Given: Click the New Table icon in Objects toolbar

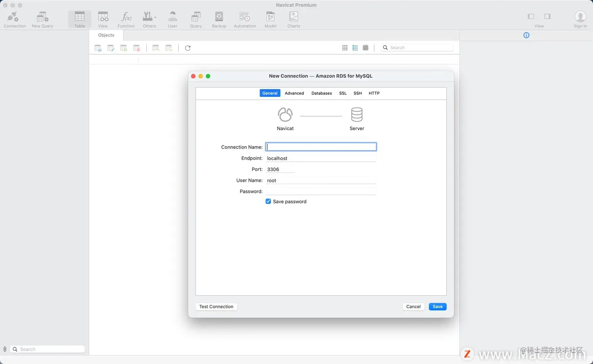Looking at the screenshot, I should click(124, 48).
